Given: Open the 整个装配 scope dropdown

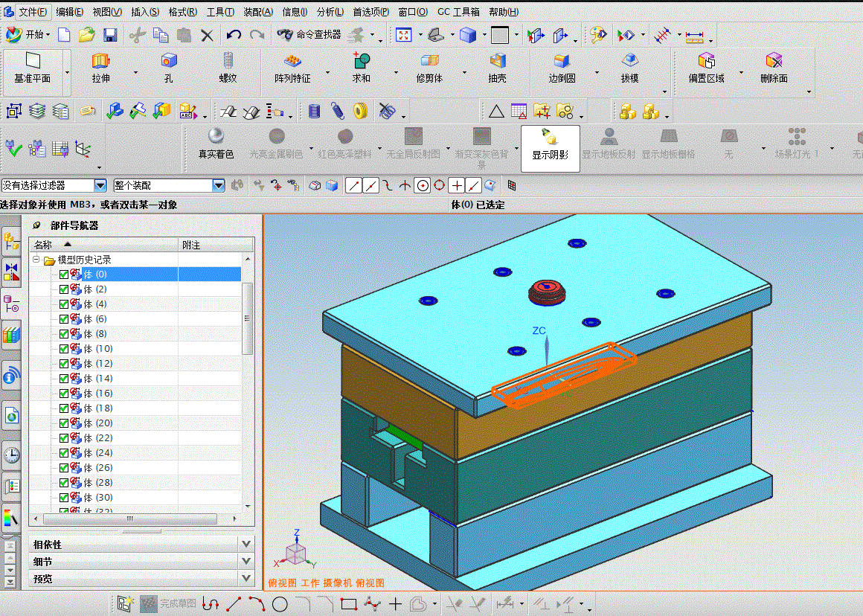Looking at the screenshot, I should 219,185.
